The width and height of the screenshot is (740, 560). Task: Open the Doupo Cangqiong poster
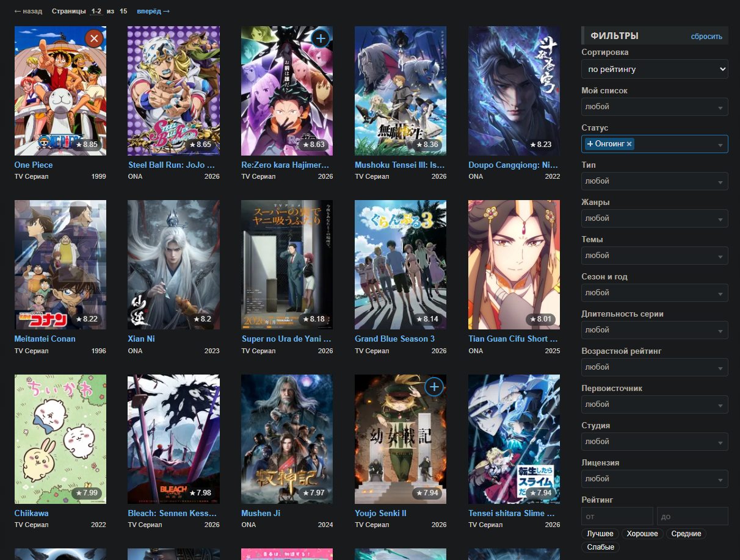click(514, 91)
